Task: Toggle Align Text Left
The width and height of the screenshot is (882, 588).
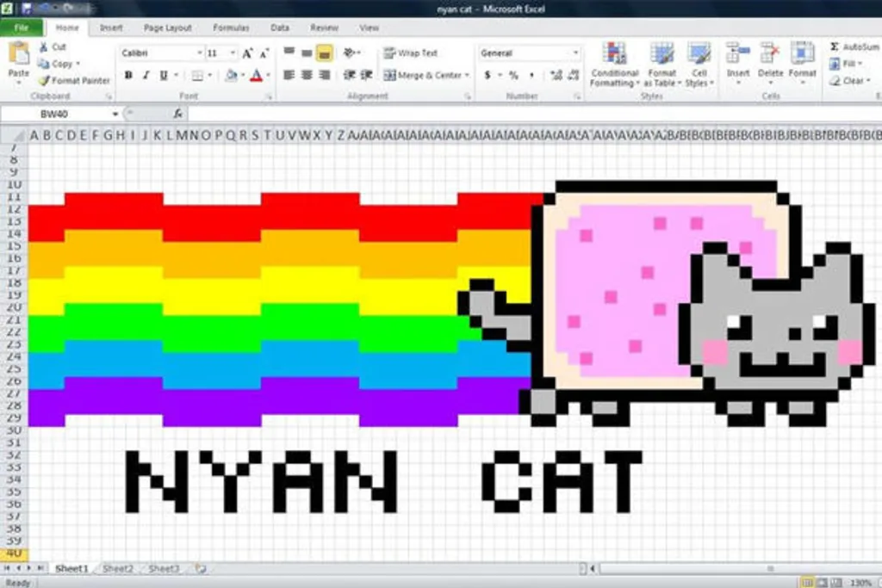Action: click(289, 75)
